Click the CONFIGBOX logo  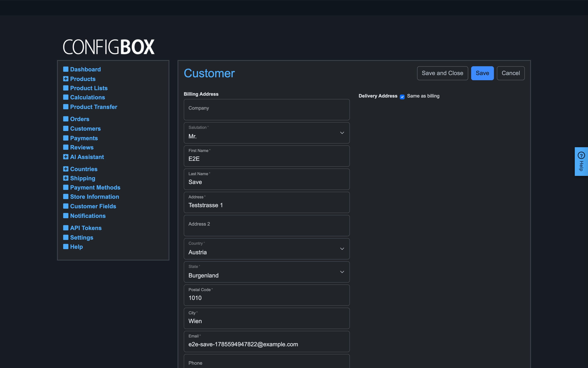point(109,47)
